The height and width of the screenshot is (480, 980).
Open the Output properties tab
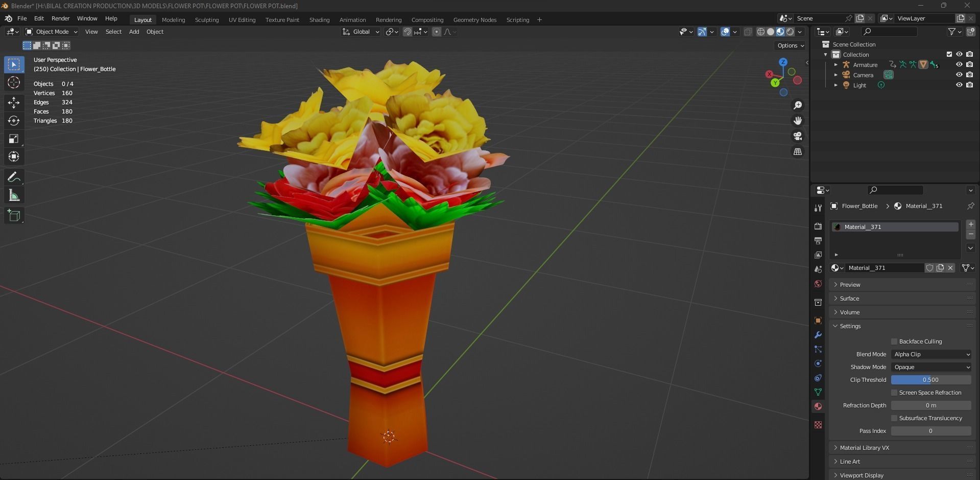tap(818, 241)
